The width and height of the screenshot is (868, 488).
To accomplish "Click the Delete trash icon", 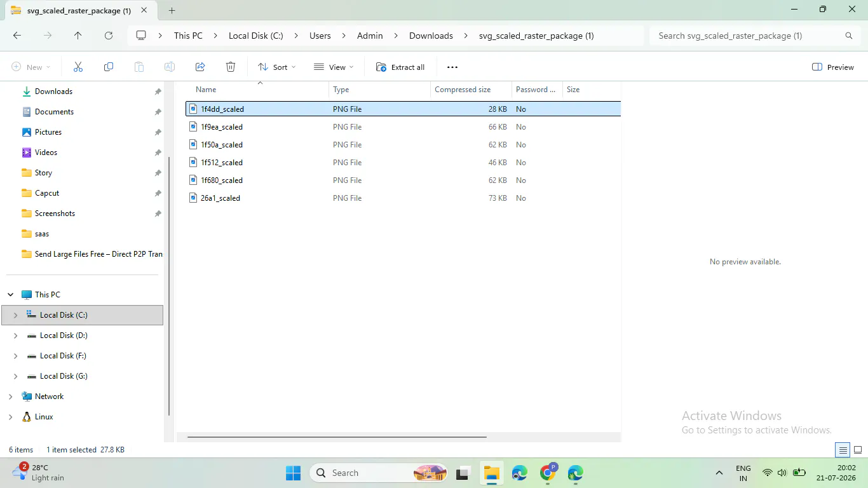I will (x=231, y=67).
